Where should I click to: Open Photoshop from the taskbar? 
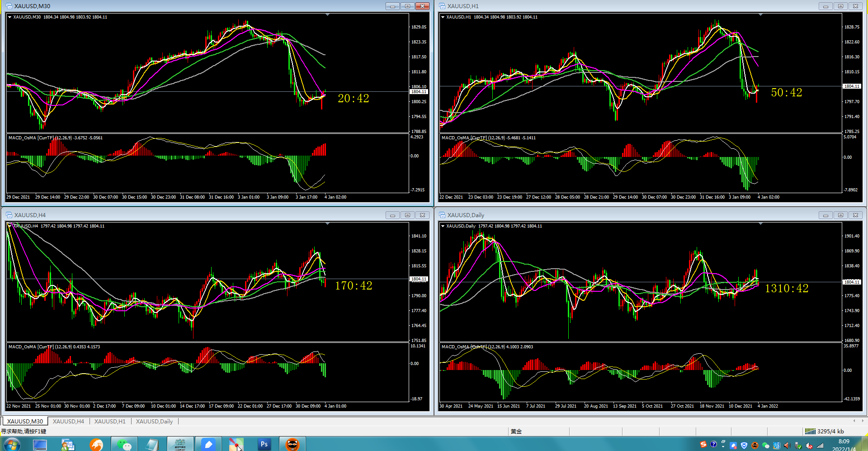[264, 445]
